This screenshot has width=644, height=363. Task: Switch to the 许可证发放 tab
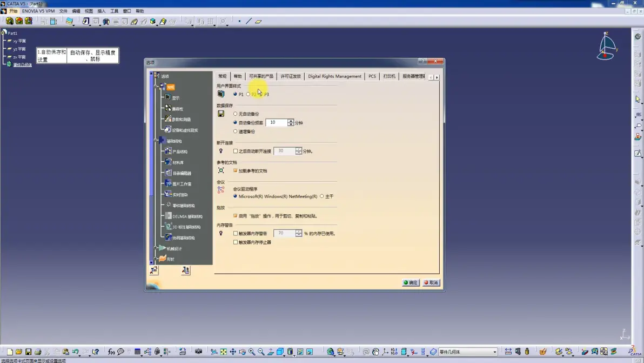click(291, 76)
